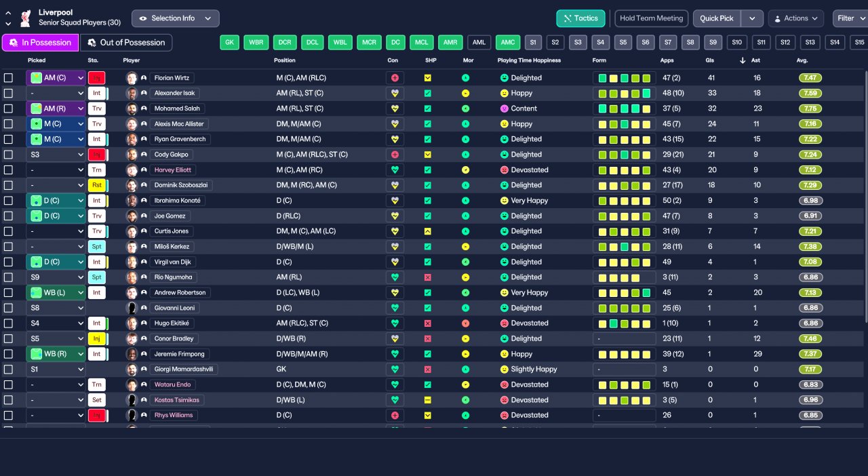Tick the checkbox for Florian Wirtz

(x=8, y=78)
